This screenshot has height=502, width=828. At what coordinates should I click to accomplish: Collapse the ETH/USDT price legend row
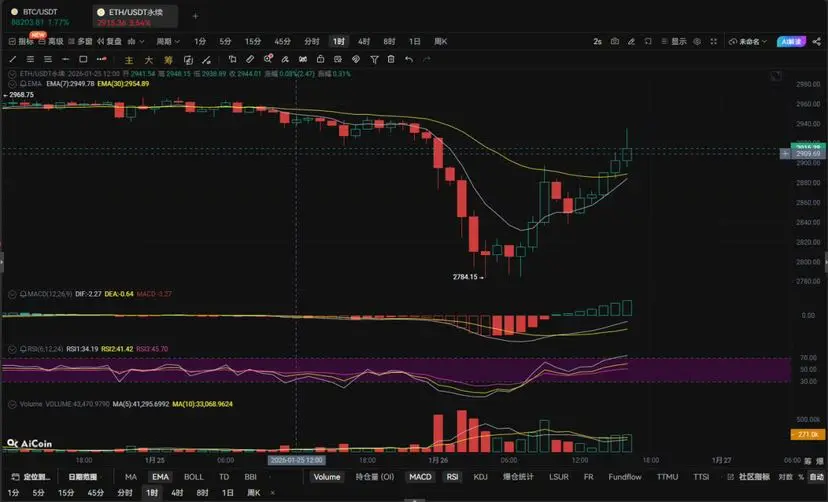[x=12, y=74]
